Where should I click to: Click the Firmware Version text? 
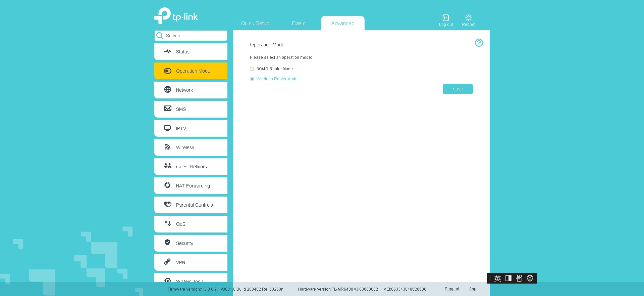225,289
